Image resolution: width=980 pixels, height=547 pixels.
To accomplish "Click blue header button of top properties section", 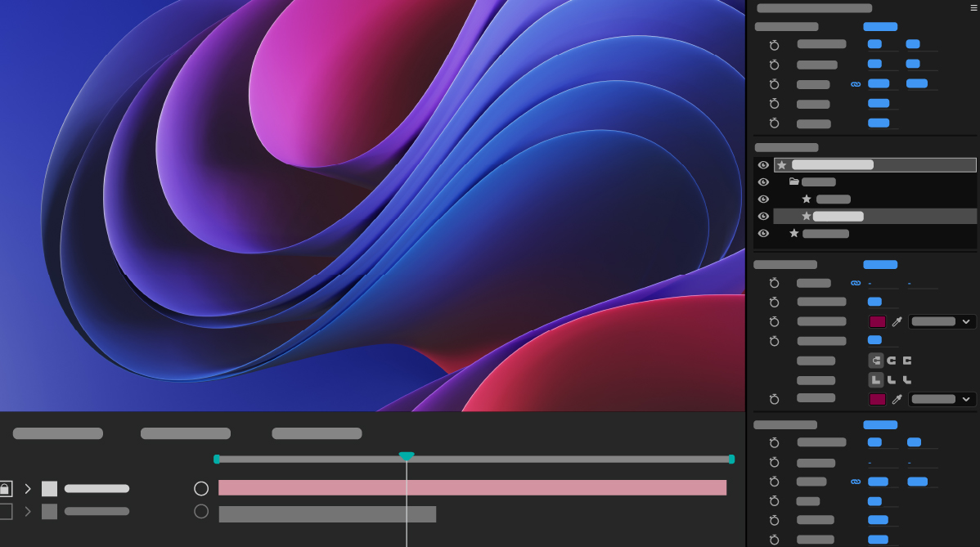I will [880, 26].
